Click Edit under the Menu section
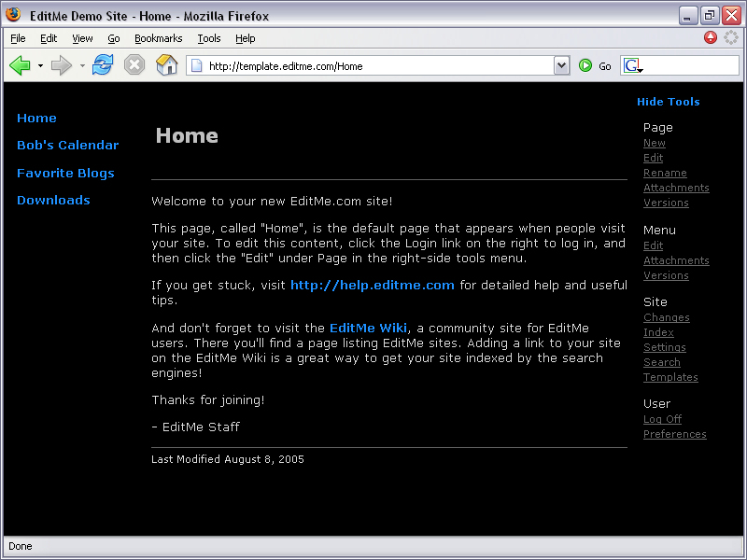The image size is (747, 560). (x=653, y=245)
